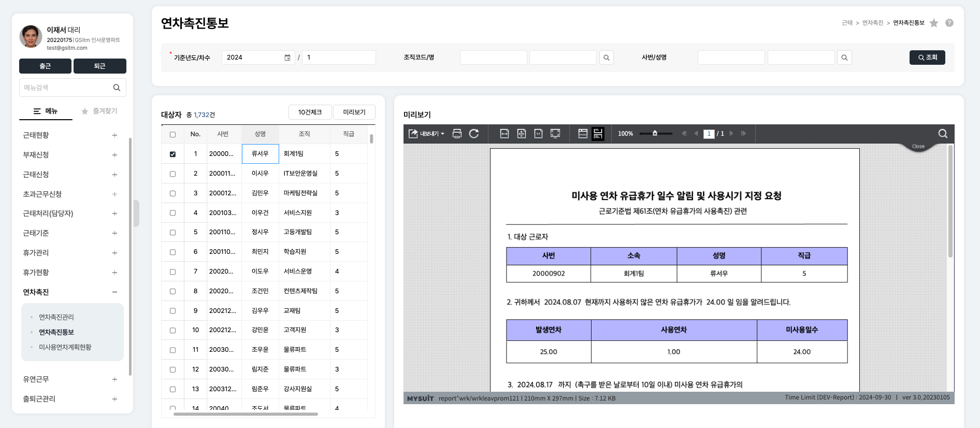Open the help question mark icon
Screen dimensions: 980x428
click(x=949, y=23)
